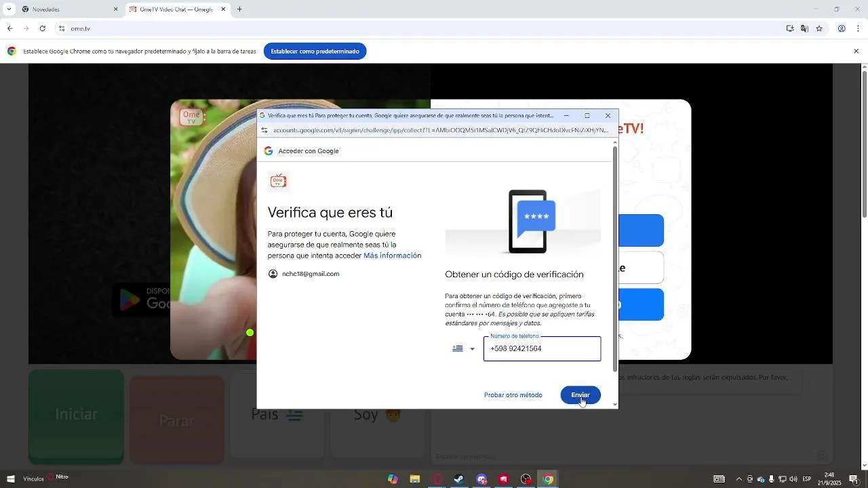Click the Parar button in OmeTV page
This screenshot has width=868, height=488.
click(x=176, y=420)
